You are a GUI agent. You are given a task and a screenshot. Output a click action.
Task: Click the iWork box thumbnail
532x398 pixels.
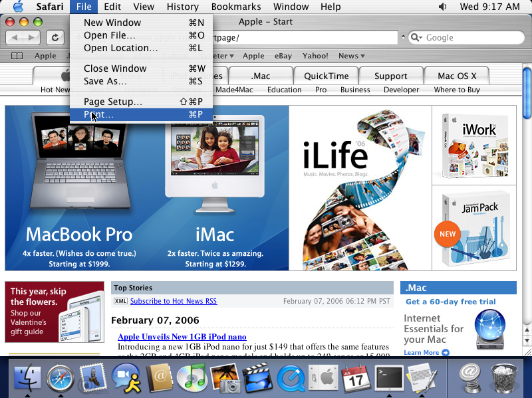(x=474, y=145)
